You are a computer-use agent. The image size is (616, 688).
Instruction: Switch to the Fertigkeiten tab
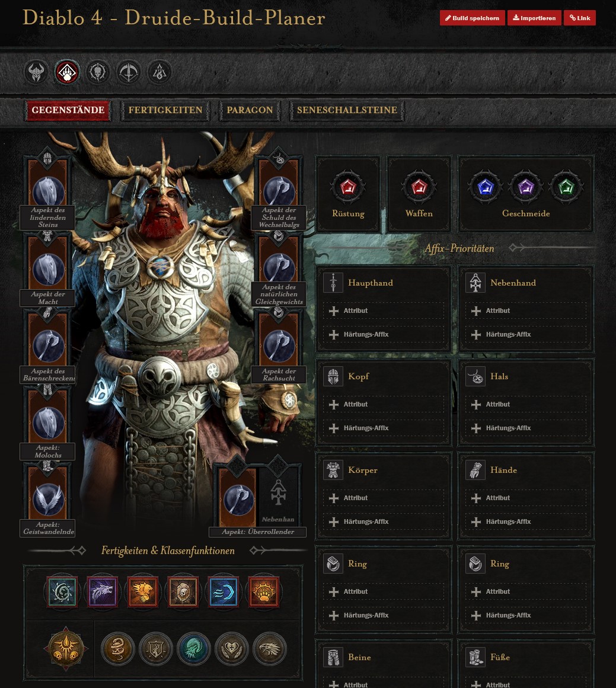pyautogui.click(x=165, y=110)
